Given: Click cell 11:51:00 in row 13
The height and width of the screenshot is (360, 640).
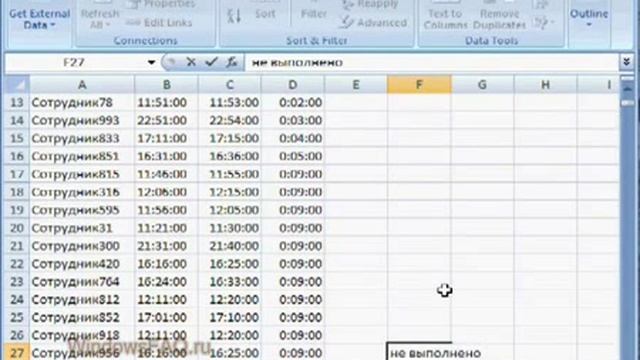Looking at the screenshot, I should (x=167, y=102).
